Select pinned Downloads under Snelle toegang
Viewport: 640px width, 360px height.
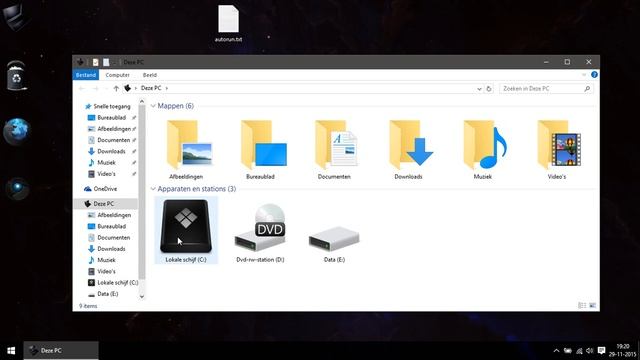(x=111, y=151)
